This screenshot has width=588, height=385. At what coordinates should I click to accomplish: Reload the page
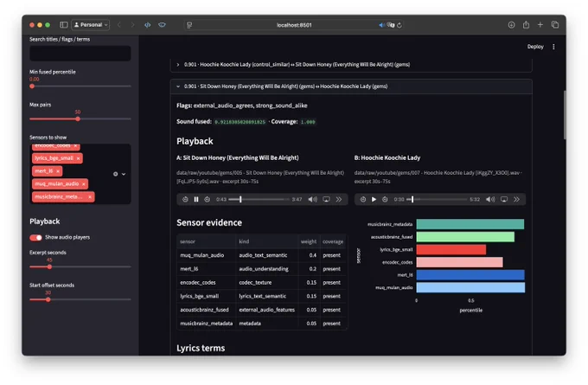(x=399, y=25)
